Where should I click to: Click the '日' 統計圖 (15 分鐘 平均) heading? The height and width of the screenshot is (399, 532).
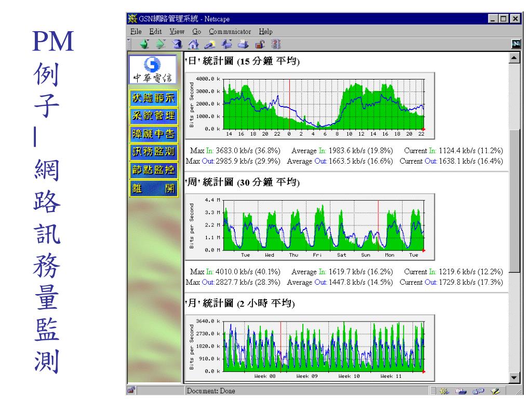(x=242, y=61)
